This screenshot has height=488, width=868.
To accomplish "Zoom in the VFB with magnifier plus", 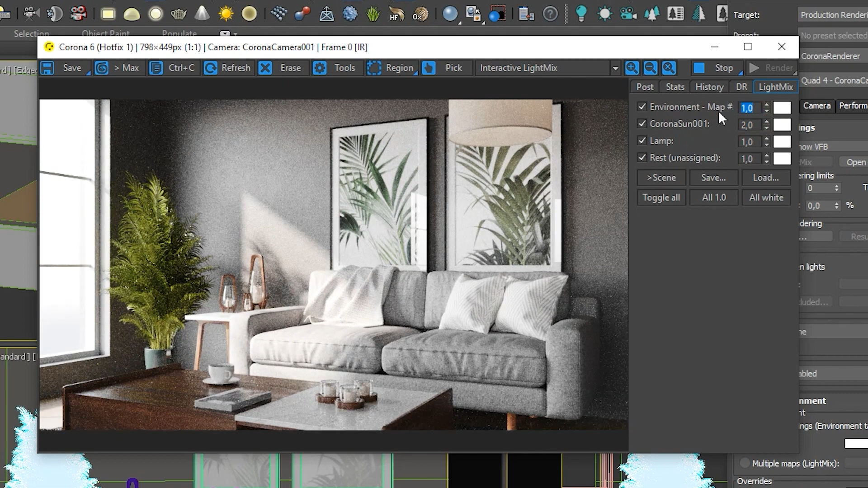I will [x=632, y=68].
